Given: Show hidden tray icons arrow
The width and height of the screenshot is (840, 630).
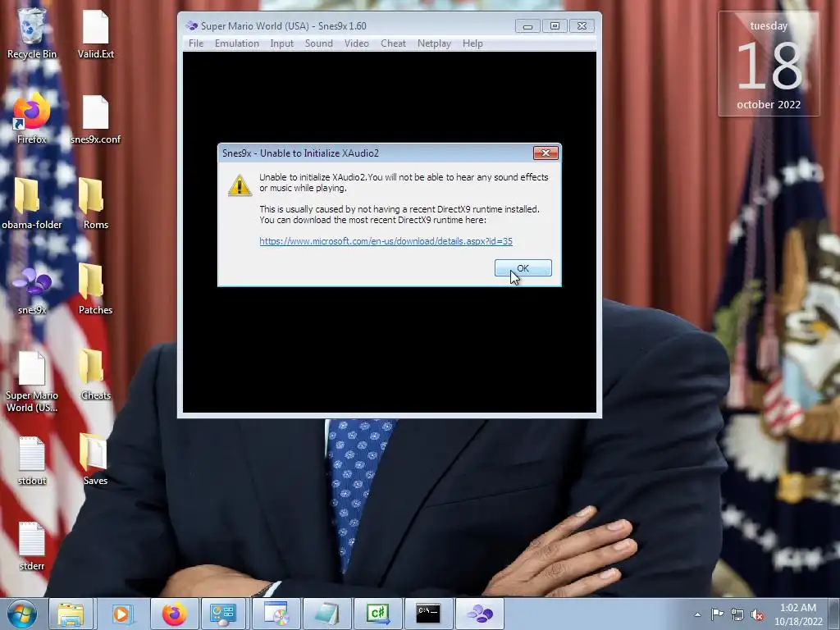Looking at the screenshot, I should tap(697, 614).
